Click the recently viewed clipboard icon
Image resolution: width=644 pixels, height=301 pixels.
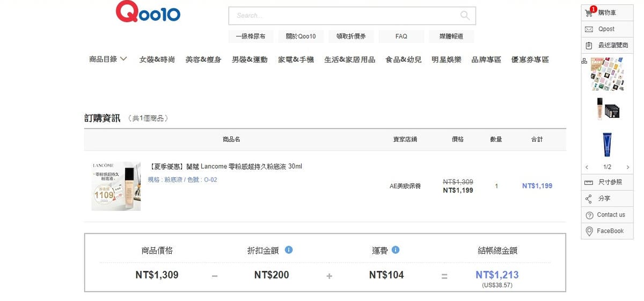pyautogui.click(x=589, y=45)
